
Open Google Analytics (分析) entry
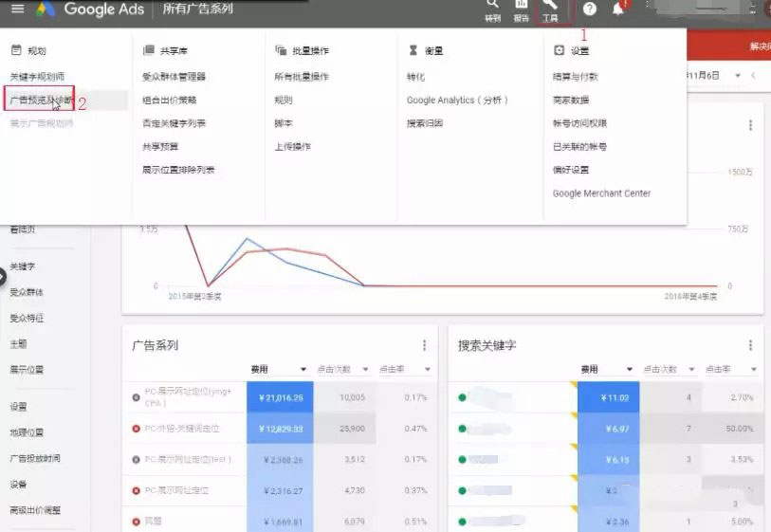click(457, 100)
